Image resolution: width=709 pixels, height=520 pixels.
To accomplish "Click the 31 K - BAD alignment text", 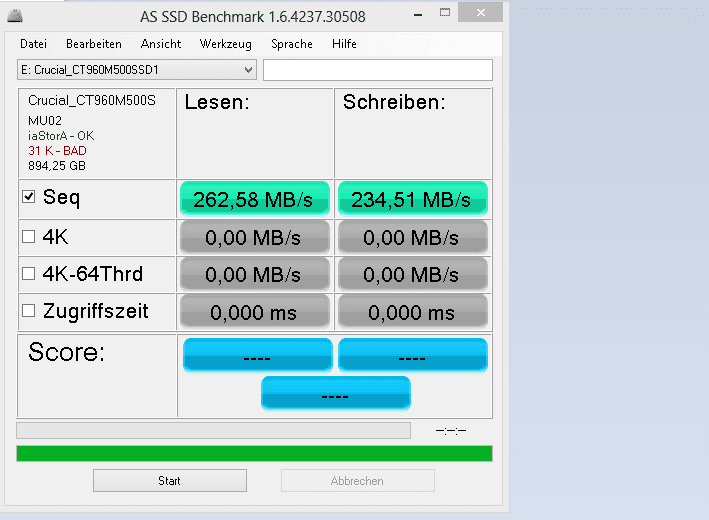I will [x=57, y=151].
